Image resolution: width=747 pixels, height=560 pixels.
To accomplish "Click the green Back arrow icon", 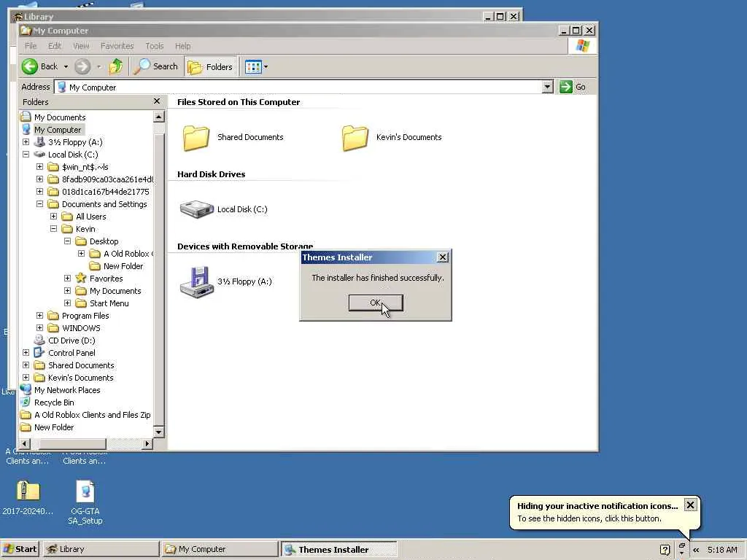I will 29,66.
